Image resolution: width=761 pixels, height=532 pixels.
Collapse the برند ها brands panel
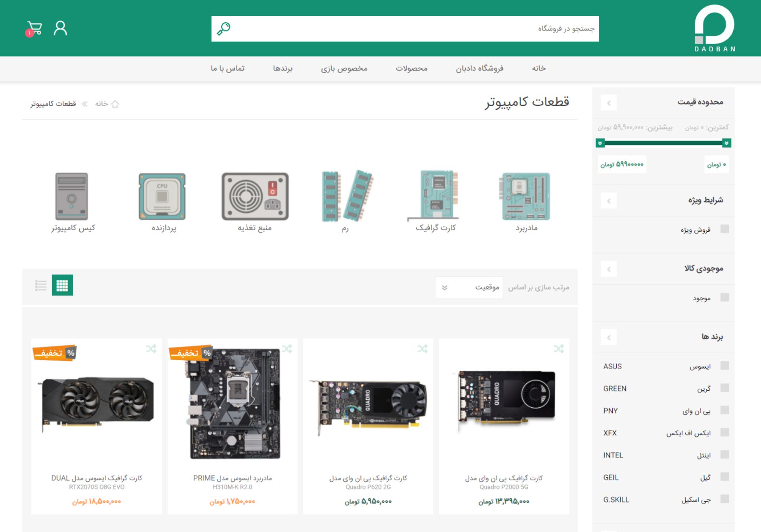pyautogui.click(x=609, y=338)
